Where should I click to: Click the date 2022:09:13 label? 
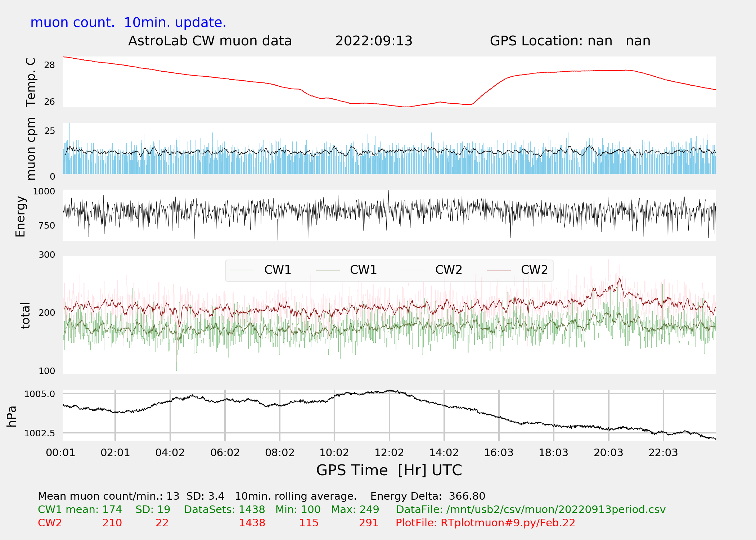pyautogui.click(x=374, y=41)
